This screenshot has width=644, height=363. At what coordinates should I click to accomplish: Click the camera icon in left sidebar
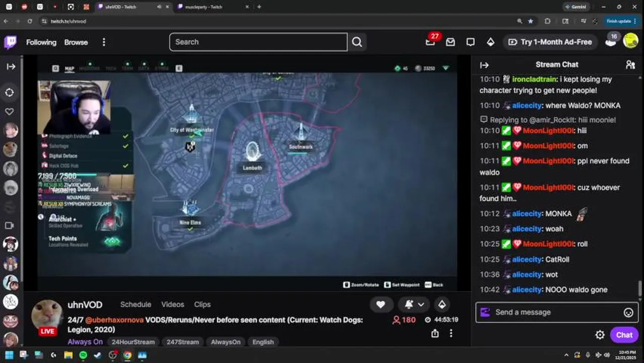10,225
